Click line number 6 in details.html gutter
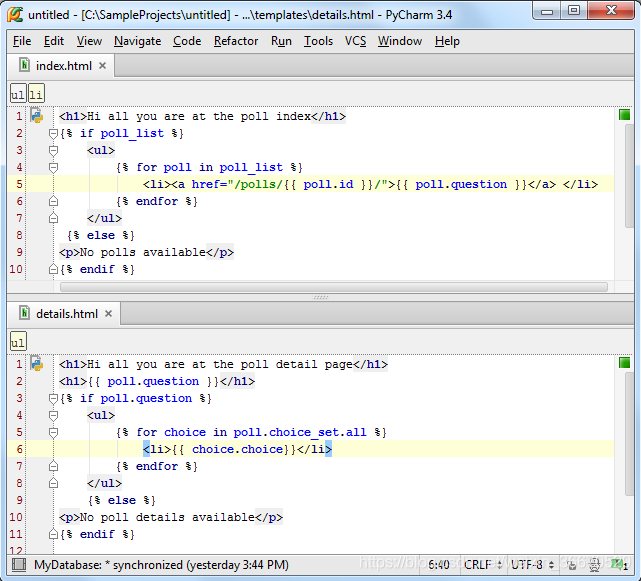This screenshot has height=581, width=641. [x=19, y=449]
